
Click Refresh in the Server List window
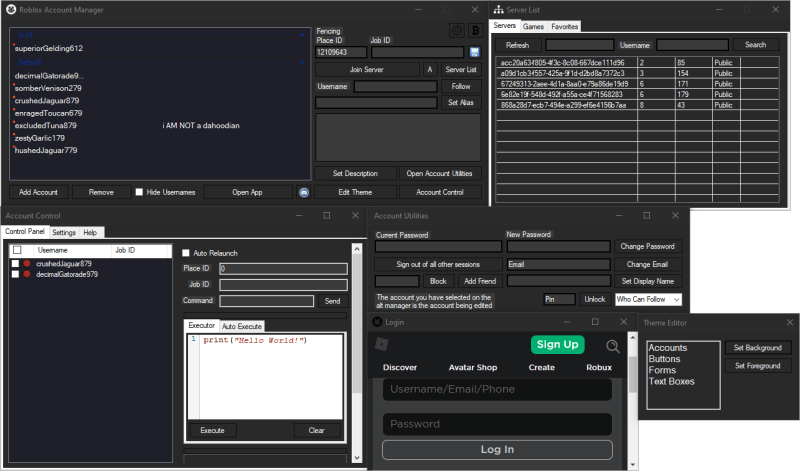coord(517,45)
